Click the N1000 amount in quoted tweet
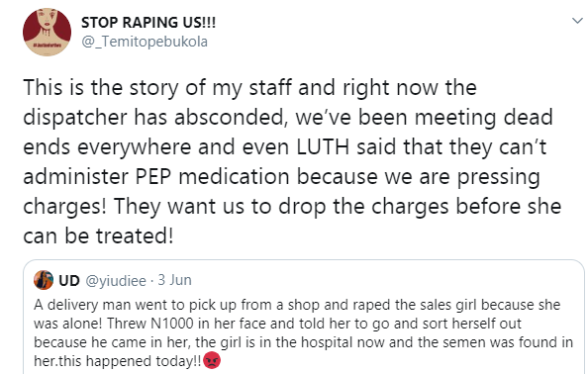Image resolution: width=588 pixels, height=374 pixels. pos(172,324)
